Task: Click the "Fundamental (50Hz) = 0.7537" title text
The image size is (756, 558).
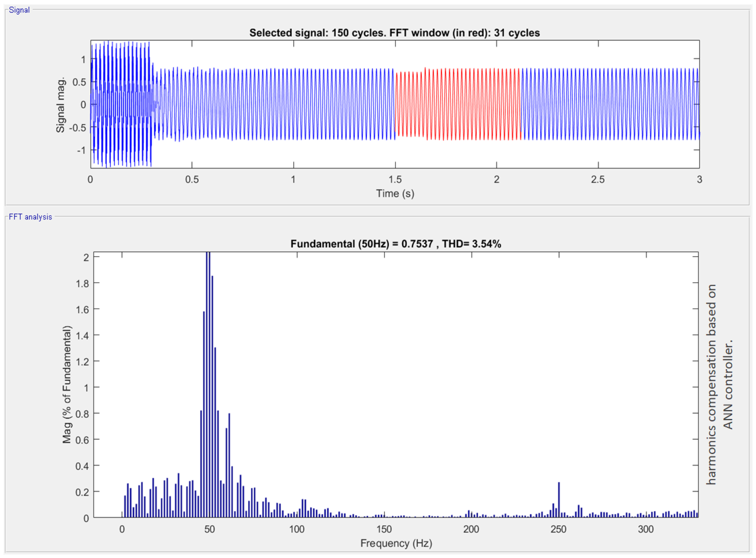Action: [362, 244]
